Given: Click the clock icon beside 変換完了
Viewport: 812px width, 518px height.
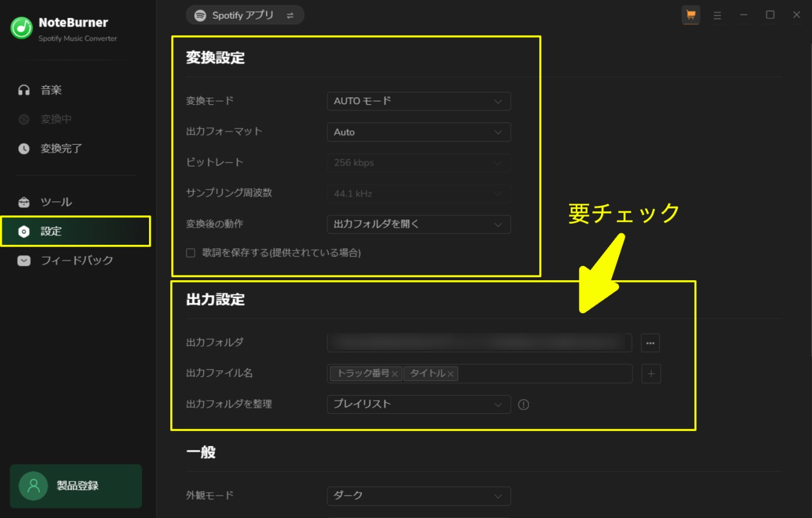Looking at the screenshot, I should tap(24, 148).
